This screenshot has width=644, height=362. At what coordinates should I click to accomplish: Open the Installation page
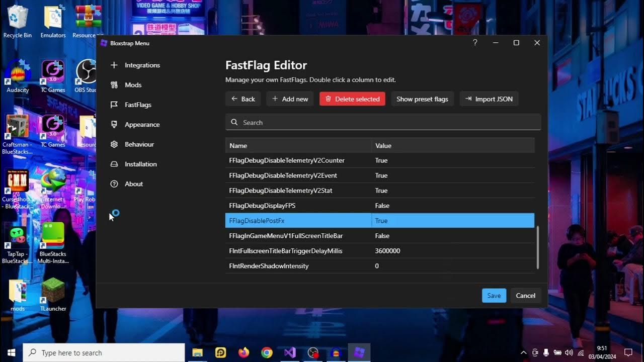point(133,164)
